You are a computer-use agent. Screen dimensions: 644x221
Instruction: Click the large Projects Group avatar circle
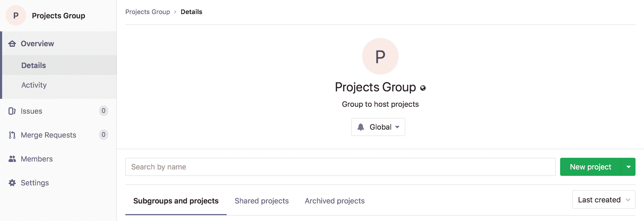coord(380,56)
